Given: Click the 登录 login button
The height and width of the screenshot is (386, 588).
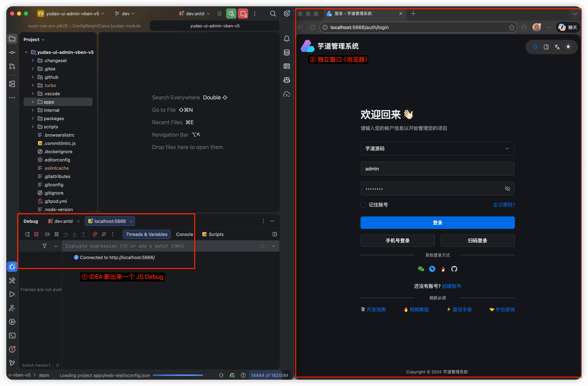Looking at the screenshot, I should (x=437, y=222).
